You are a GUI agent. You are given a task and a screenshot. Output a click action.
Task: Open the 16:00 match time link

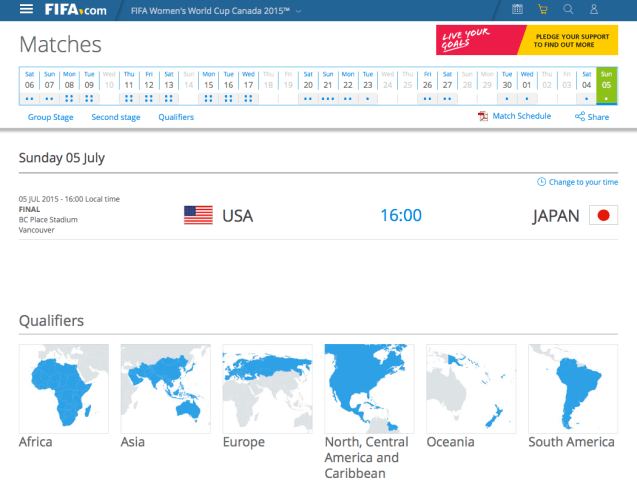coord(401,215)
